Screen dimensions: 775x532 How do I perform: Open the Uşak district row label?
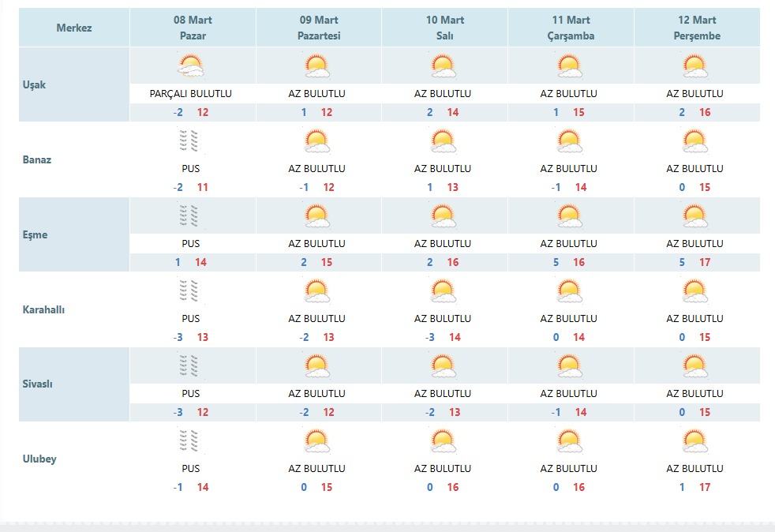coord(34,84)
